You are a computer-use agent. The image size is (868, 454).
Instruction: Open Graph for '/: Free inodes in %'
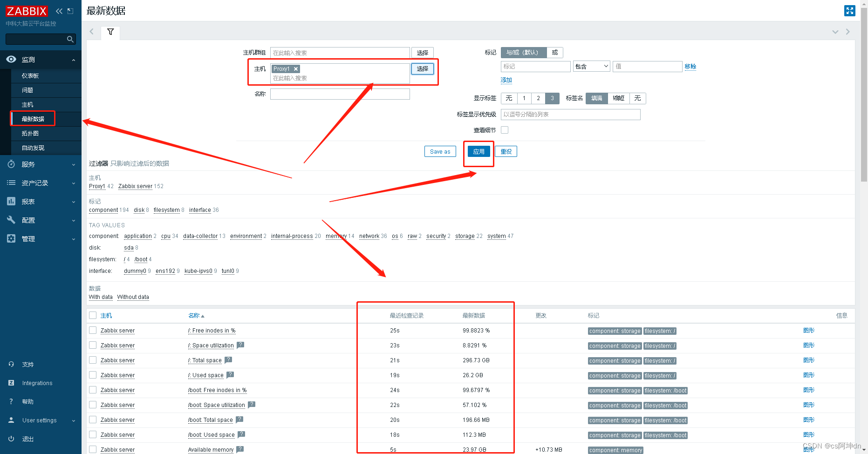coord(809,331)
